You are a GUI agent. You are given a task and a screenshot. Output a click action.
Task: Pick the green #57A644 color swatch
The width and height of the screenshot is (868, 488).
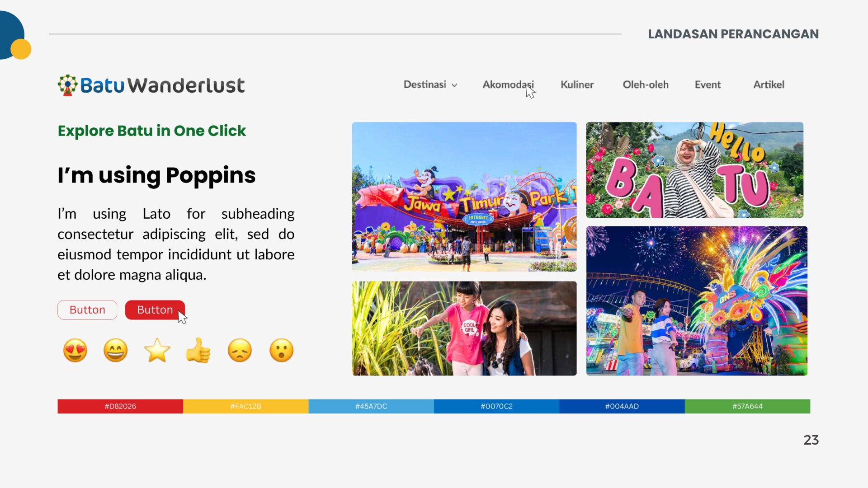point(747,406)
